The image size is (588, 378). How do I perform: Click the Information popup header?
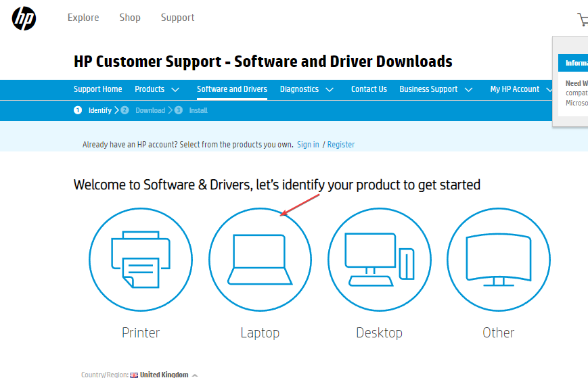(573, 63)
